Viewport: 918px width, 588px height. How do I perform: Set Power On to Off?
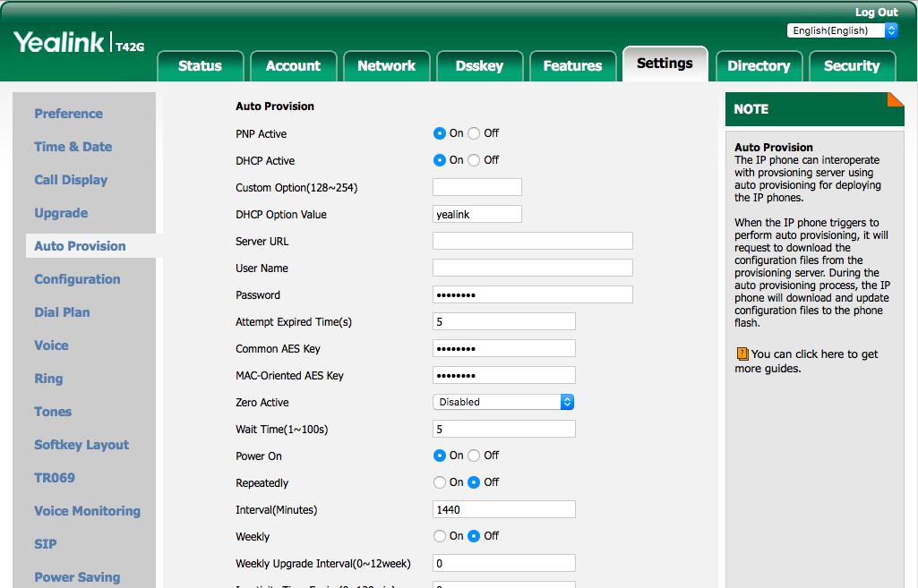click(x=474, y=456)
